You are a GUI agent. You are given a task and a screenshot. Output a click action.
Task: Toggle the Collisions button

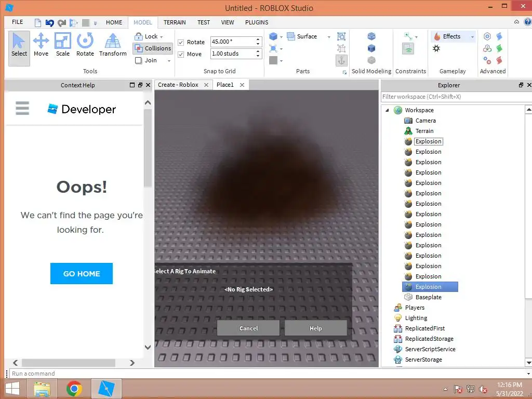tap(153, 48)
